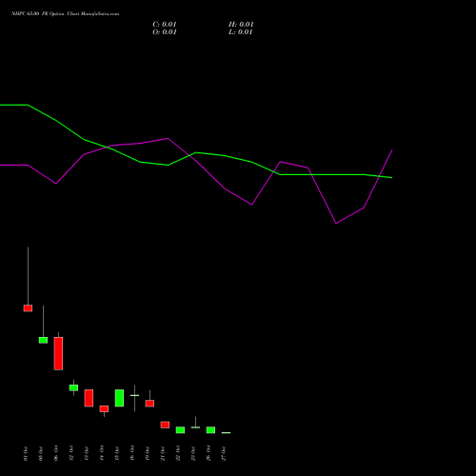Viewport: 476px width, 476px height.
Task: Click the '01 Oct' date axis label
Action: pyautogui.click(x=26, y=453)
